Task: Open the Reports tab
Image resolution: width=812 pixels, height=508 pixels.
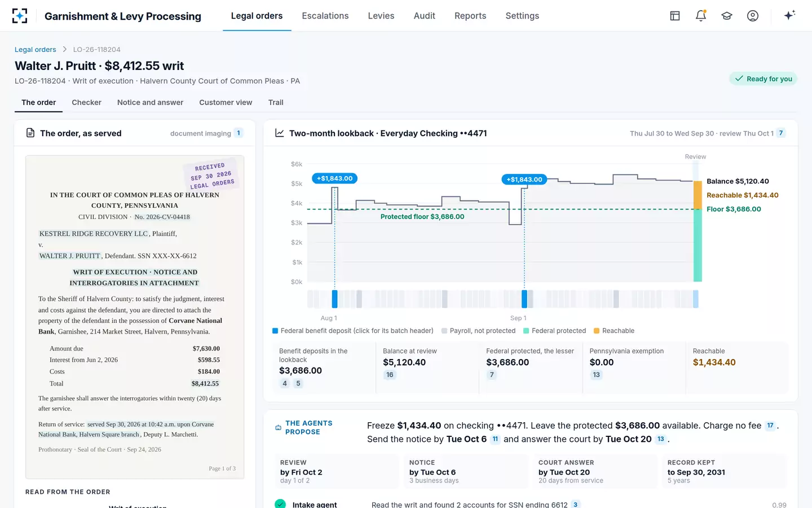Action: click(470, 16)
